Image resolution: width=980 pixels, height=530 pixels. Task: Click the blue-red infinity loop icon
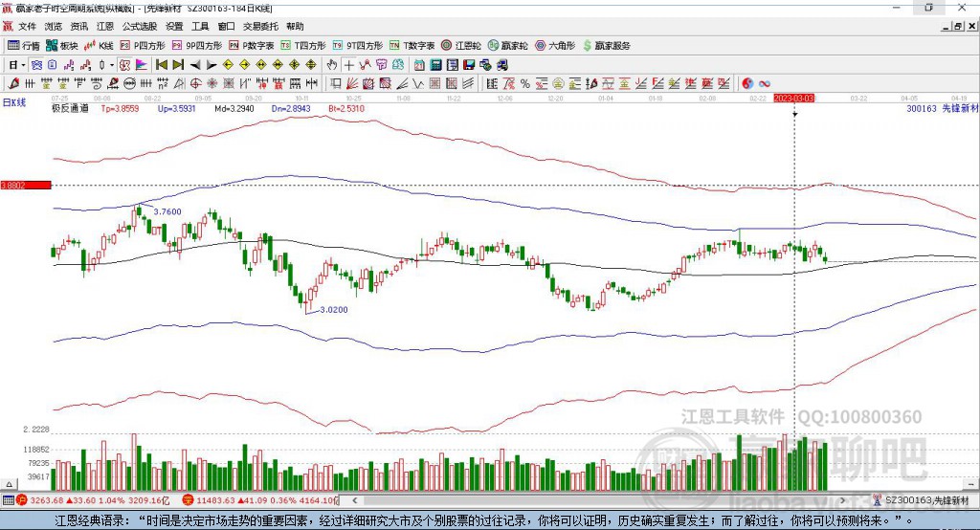point(765,83)
